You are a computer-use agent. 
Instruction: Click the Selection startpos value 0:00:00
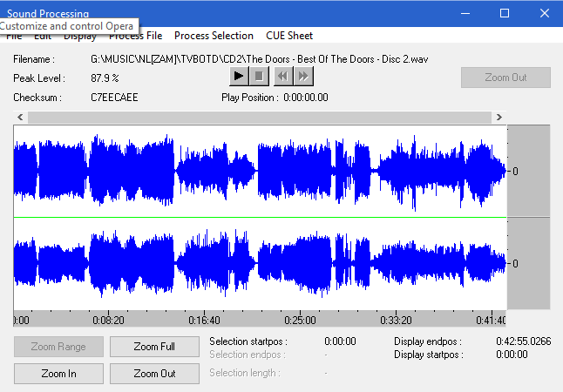click(x=340, y=341)
